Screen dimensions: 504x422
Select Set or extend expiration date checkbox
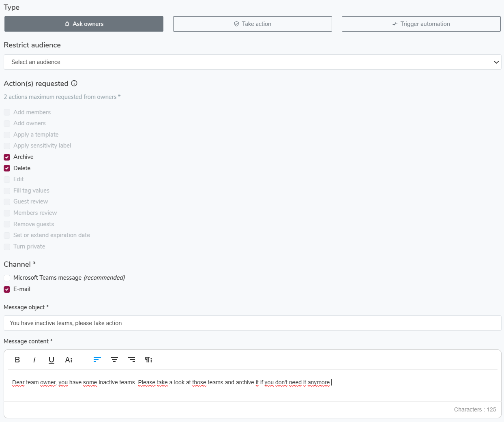(x=7, y=235)
